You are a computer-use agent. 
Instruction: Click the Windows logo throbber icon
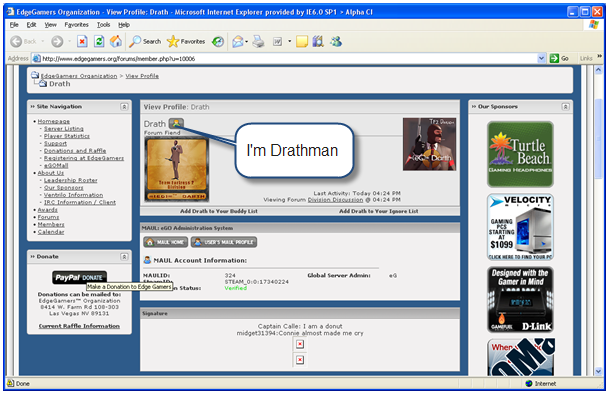coord(593,25)
